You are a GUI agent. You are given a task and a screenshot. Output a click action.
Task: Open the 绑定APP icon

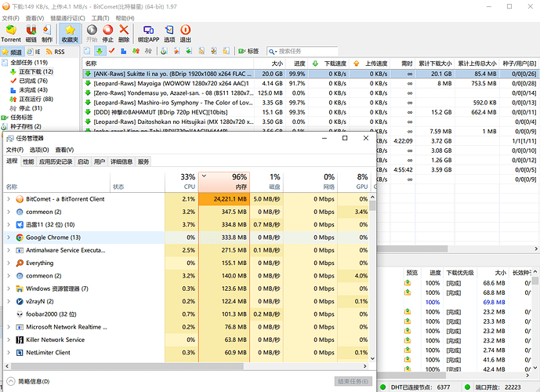click(x=148, y=34)
